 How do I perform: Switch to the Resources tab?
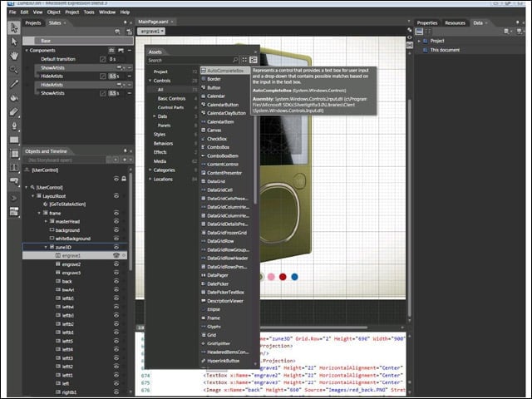(455, 22)
